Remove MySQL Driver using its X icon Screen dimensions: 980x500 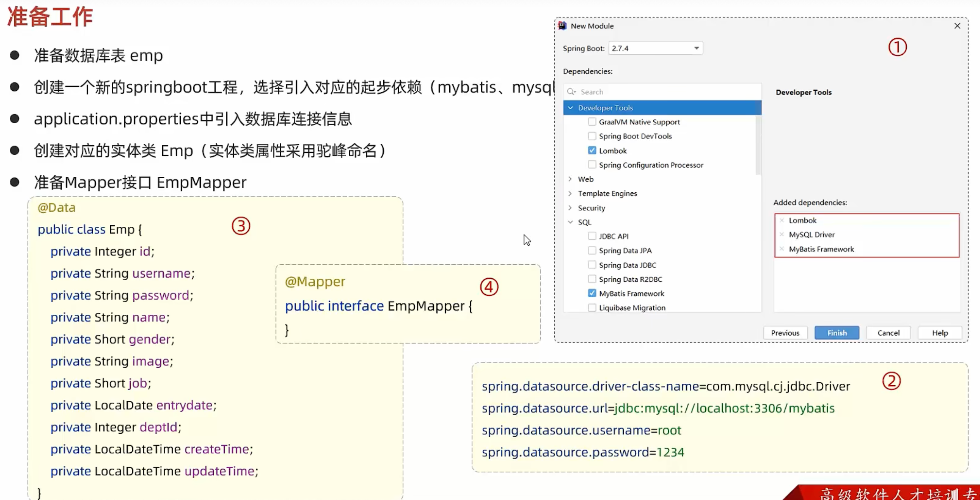point(782,234)
